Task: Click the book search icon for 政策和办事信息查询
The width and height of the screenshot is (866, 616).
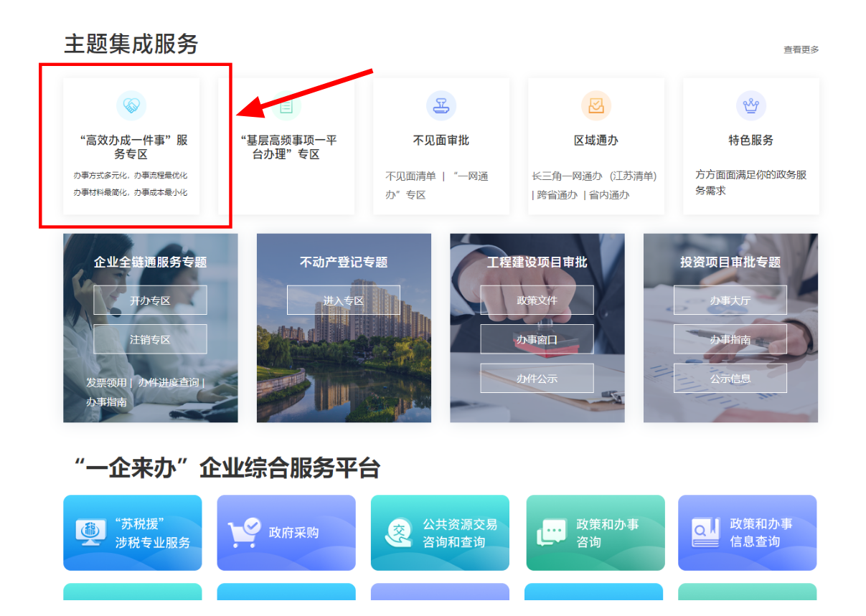Action: (x=705, y=533)
